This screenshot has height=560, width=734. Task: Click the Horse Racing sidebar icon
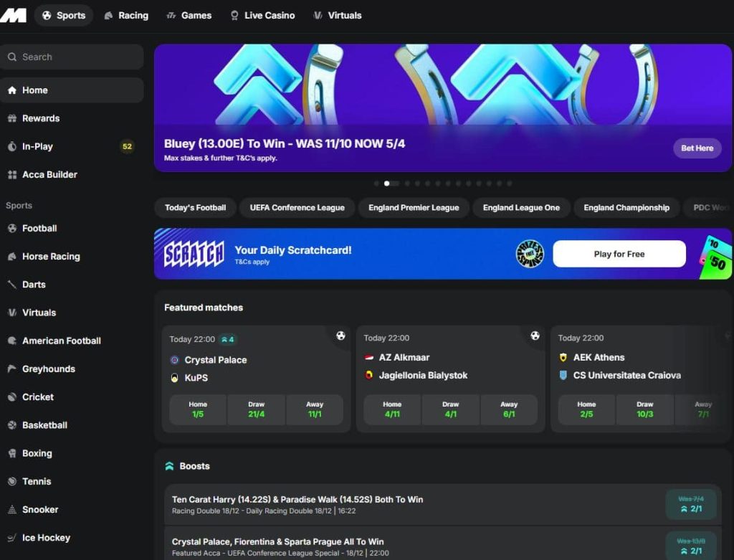coord(12,257)
